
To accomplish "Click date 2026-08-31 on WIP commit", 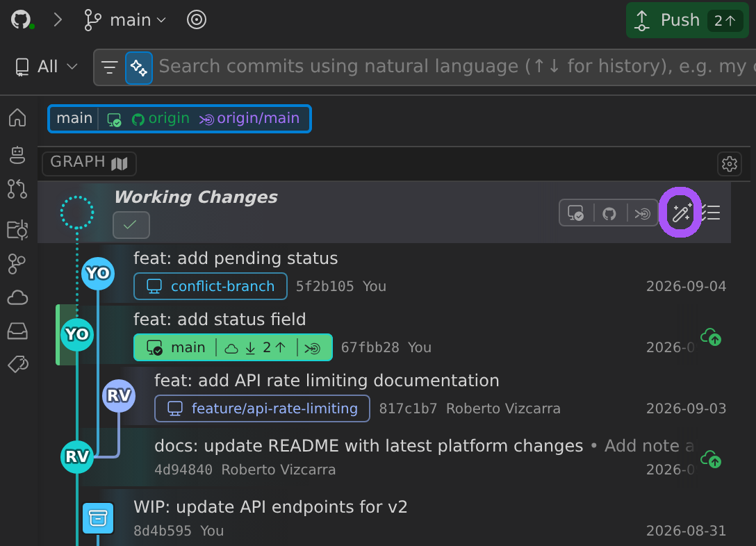I will coord(686,531).
